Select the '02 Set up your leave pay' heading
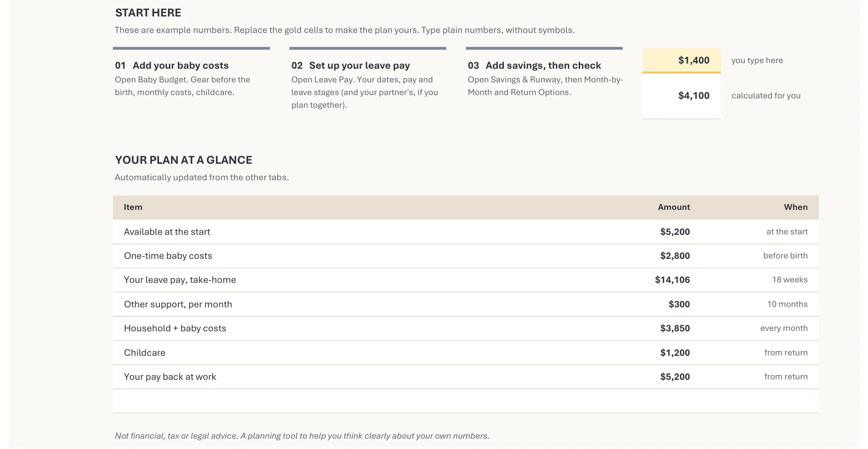 (x=350, y=65)
